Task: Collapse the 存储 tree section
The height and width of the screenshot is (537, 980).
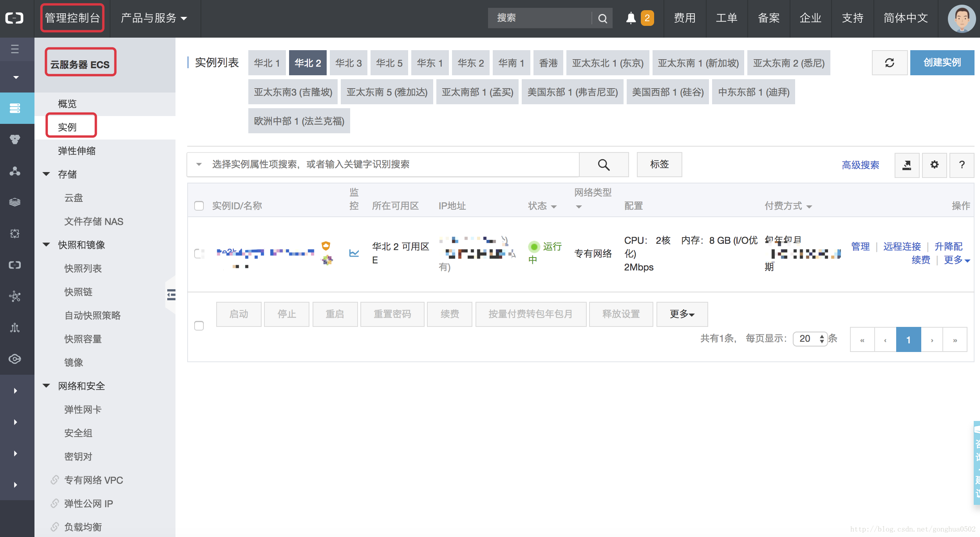Action: coord(46,174)
